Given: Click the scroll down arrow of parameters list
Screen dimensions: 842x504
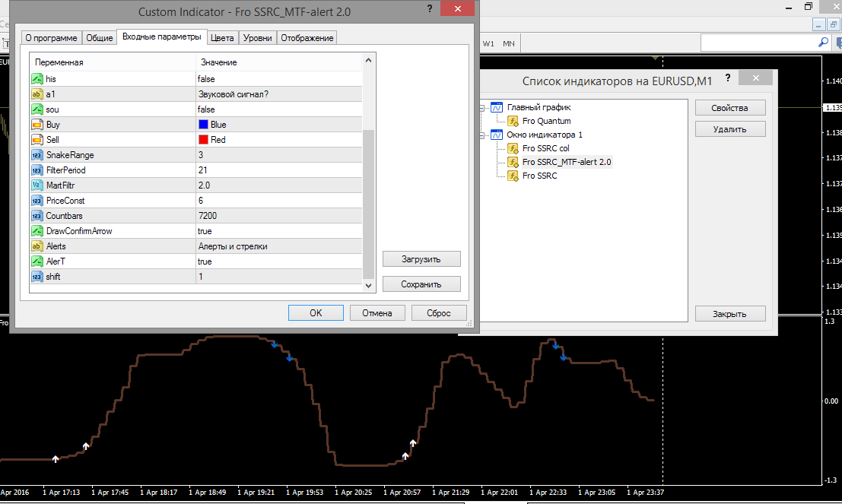Looking at the screenshot, I should (x=368, y=286).
